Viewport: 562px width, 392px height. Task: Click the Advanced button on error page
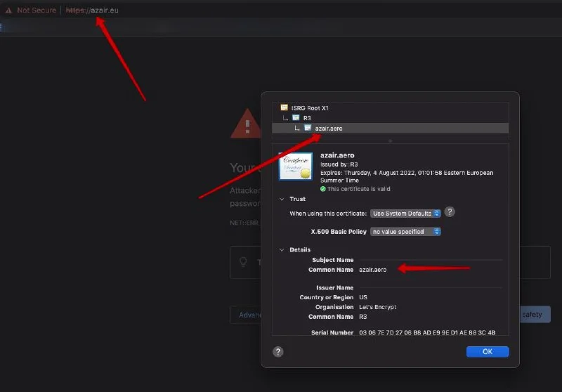(246, 315)
